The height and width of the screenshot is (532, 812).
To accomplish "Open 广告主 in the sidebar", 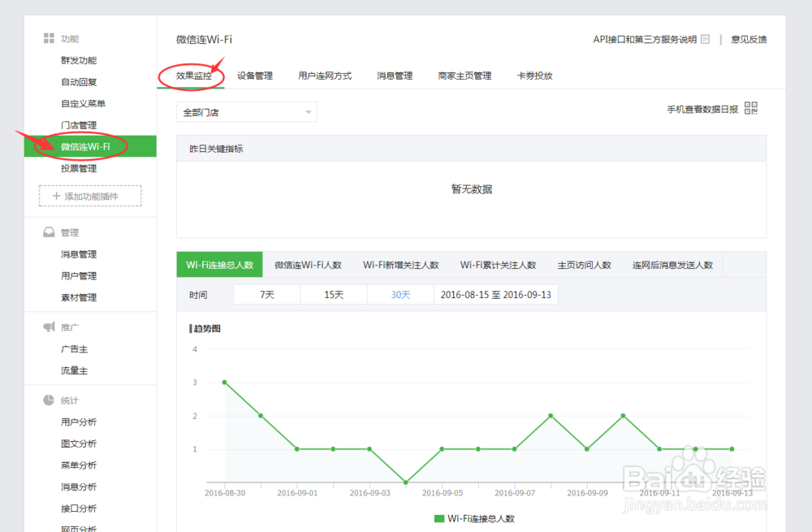I will click(x=74, y=348).
